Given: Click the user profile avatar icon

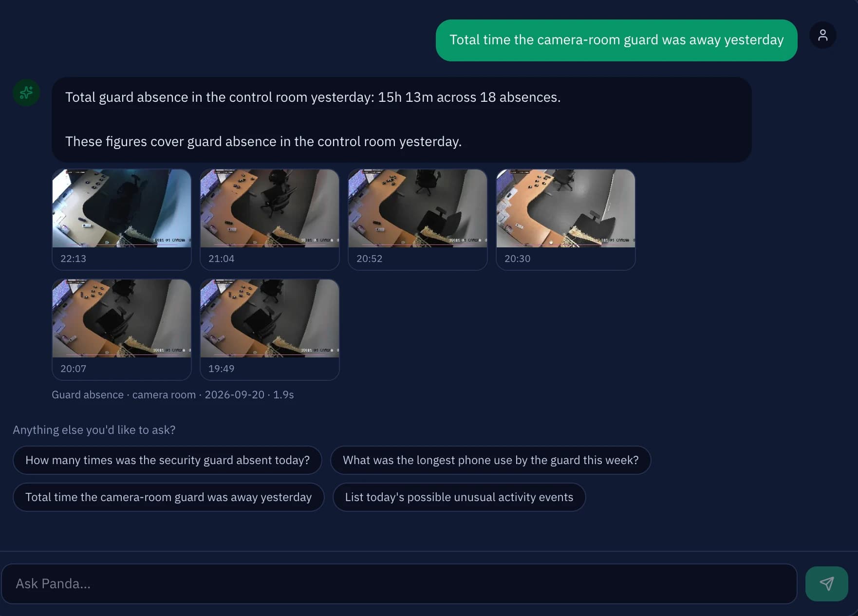Looking at the screenshot, I should [822, 35].
